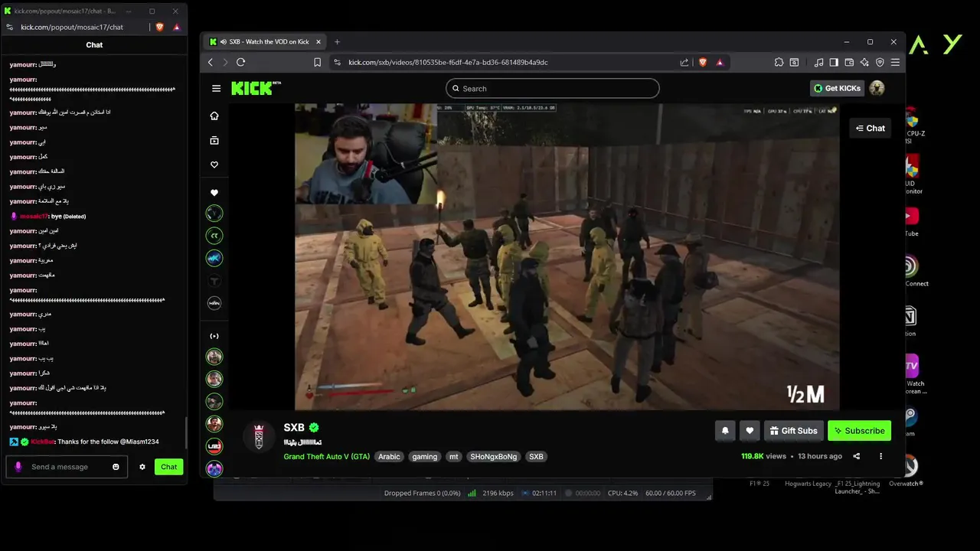The image size is (980, 551).
Task: Select the gaming tag
Action: click(424, 457)
